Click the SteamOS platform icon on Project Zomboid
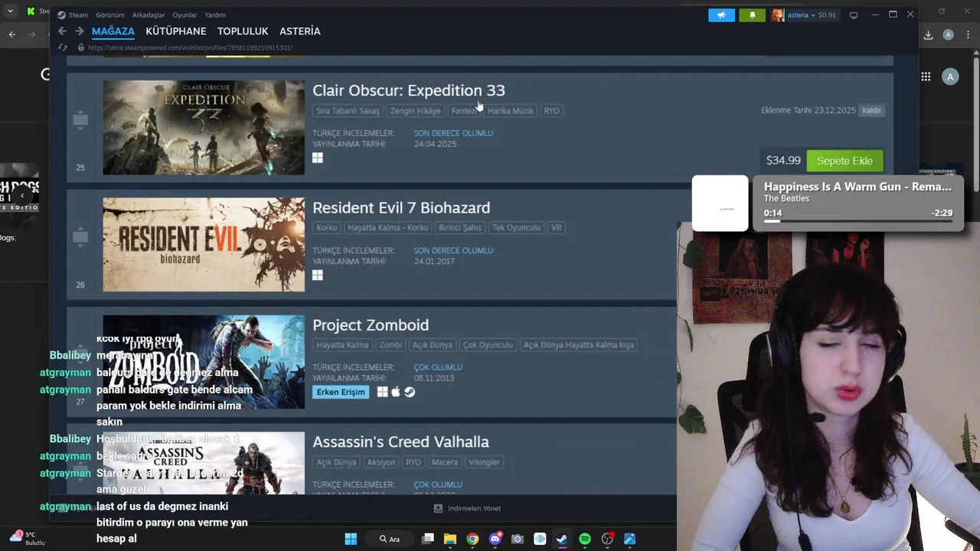Viewport: 980px width, 551px height. (410, 392)
